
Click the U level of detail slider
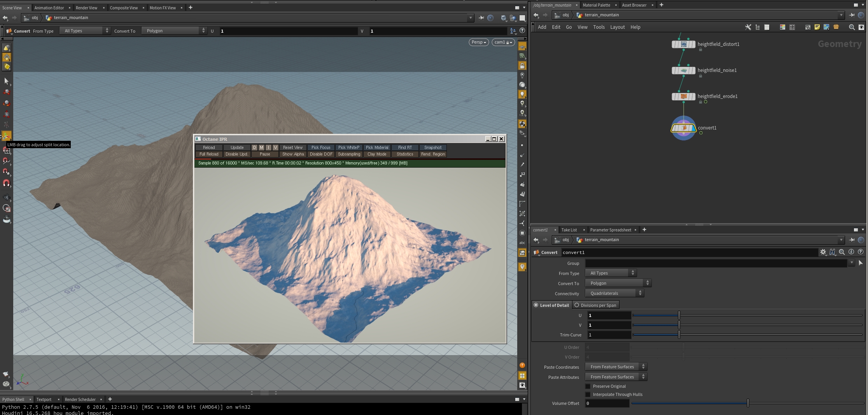coord(747,315)
